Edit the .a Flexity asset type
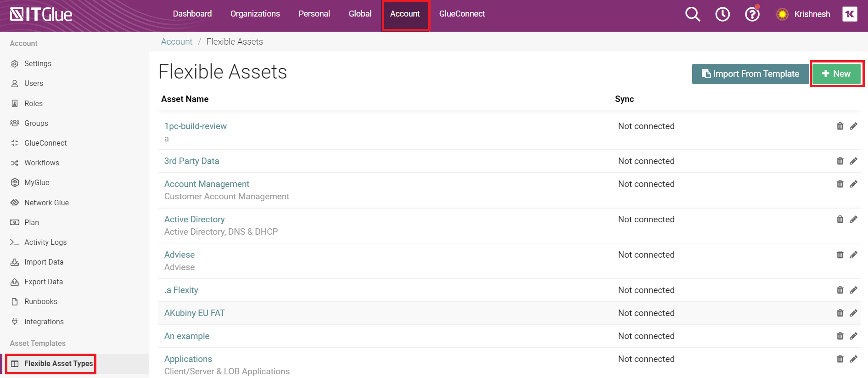 tap(854, 290)
